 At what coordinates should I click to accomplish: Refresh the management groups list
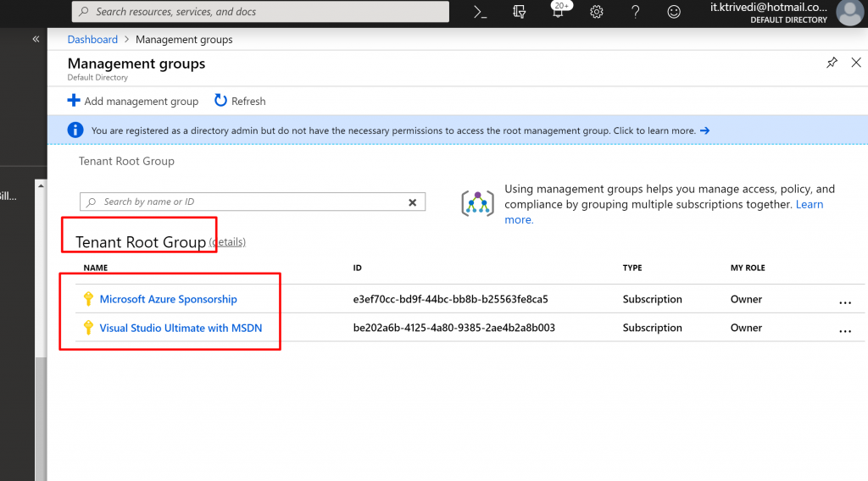tap(240, 101)
